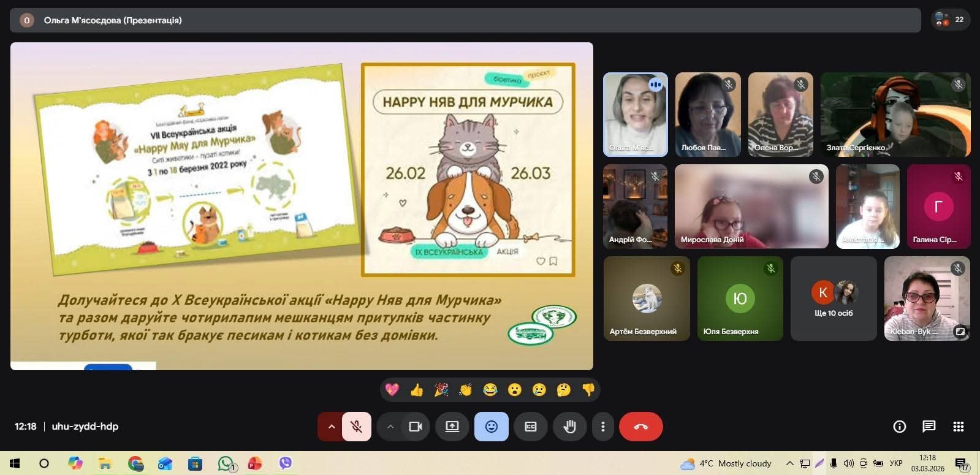Select Kleban-Byk video tile
The width and height of the screenshot is (980, 475).
(927, 298)
